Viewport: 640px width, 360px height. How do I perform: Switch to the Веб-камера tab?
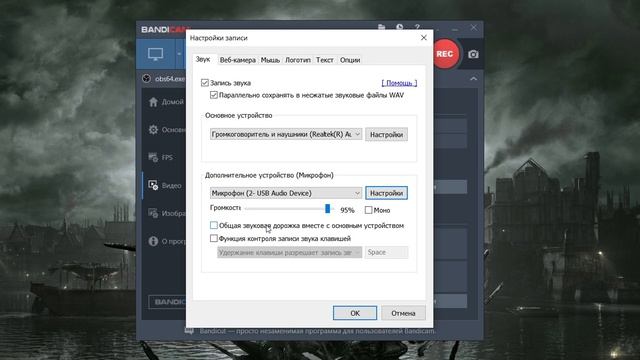pyautogui.click(x=238, y=60)
